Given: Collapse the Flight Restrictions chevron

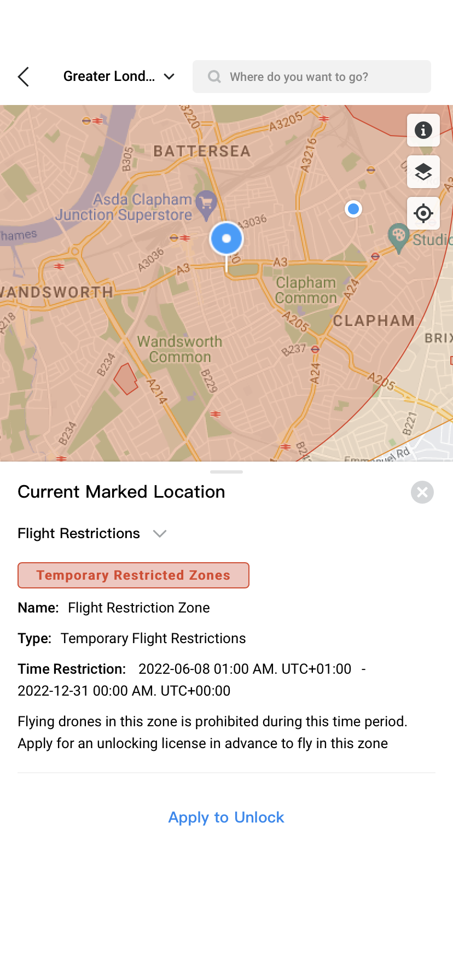Looking at the screenshot, I should 160,534.
